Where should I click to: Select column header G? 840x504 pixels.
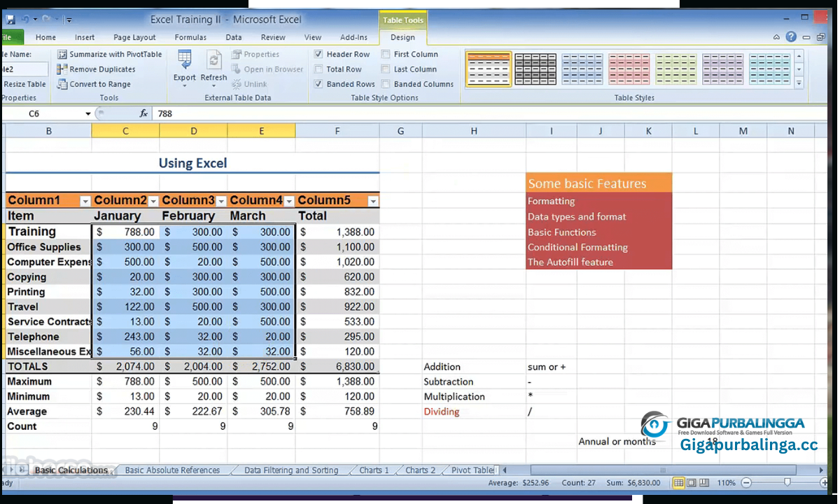click(400, 131)
